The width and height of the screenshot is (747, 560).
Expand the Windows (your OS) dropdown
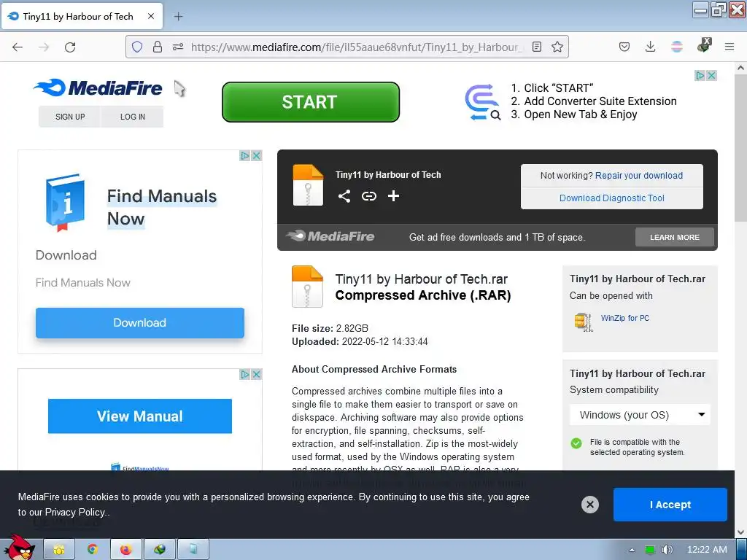(x=640, y=415)
